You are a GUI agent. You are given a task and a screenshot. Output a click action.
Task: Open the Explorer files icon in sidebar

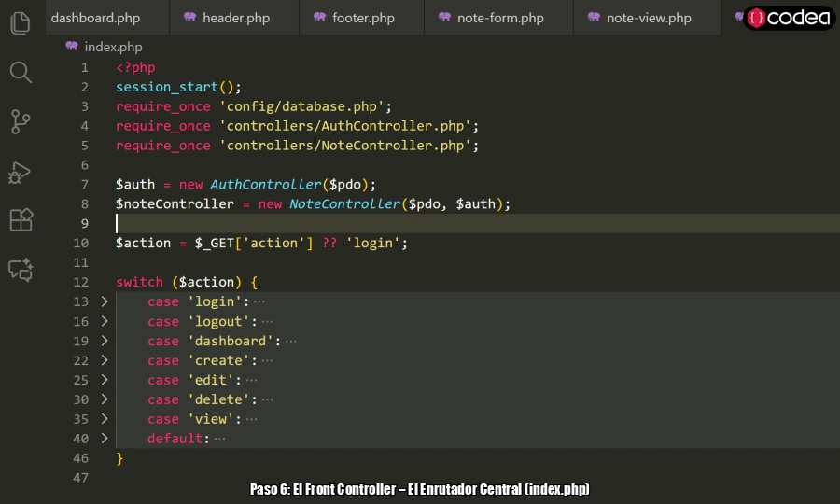21,23
